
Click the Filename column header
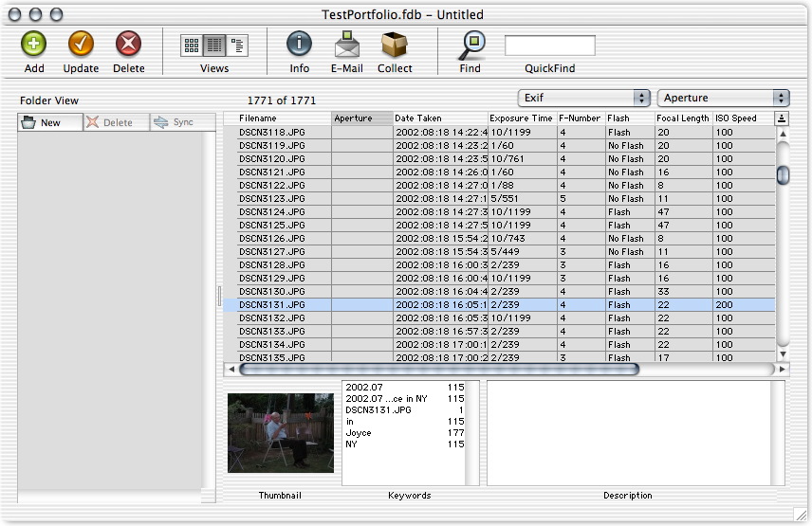click(x=283, y=118)
